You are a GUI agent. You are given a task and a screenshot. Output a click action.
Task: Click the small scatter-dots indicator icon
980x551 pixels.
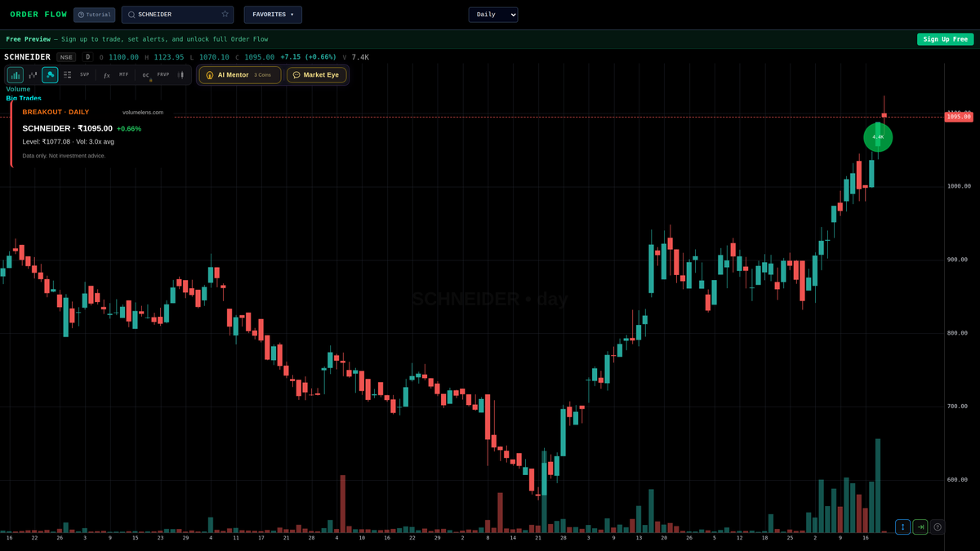tap(33, 74)
